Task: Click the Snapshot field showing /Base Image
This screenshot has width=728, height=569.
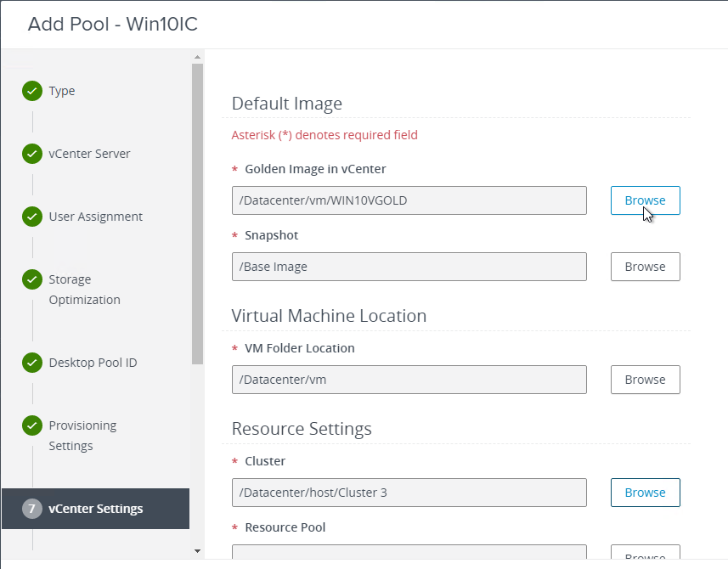Action: point(409,267)
